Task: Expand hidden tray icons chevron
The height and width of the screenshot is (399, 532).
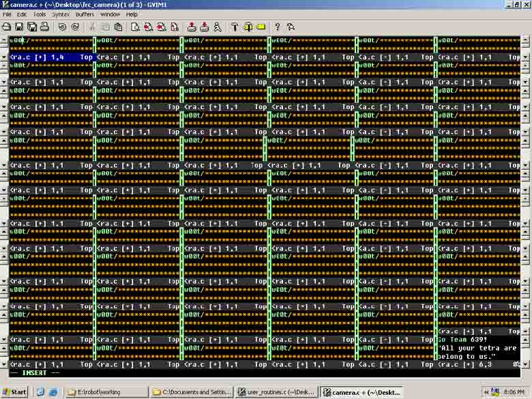Action: pos(486,392)
